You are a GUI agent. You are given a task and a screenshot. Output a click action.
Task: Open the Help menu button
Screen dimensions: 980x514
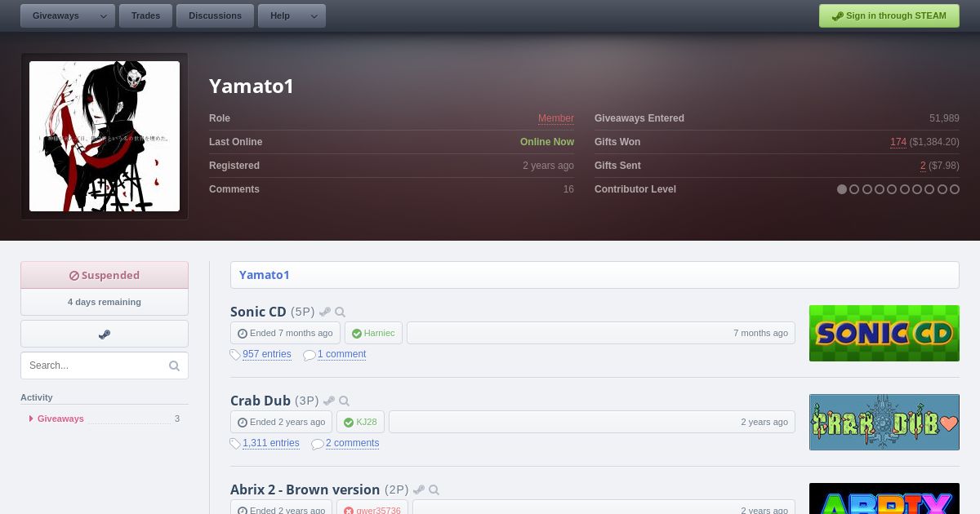(x=280, y=16)
